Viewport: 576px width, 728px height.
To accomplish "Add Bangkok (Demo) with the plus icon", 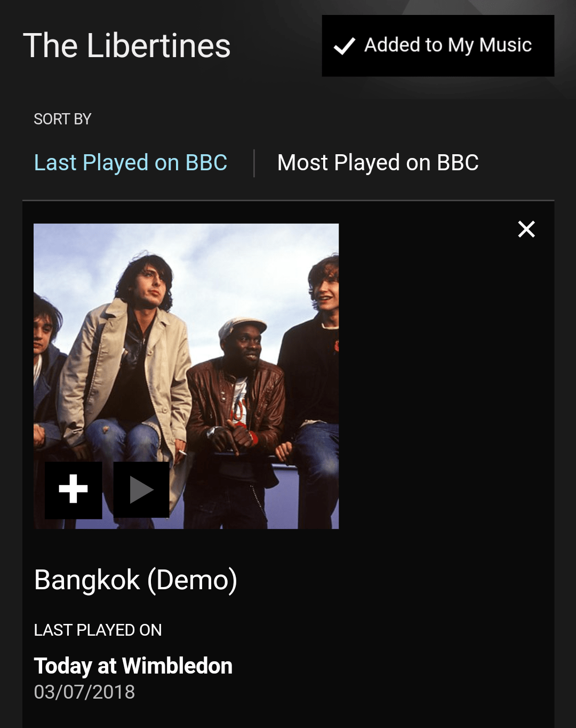I will click(x=73, y=489).
